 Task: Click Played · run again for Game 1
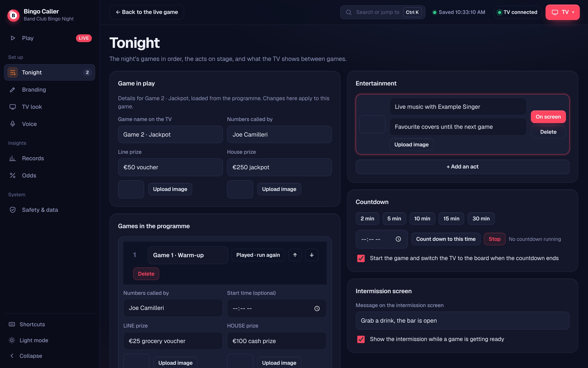click(x=258, y=255)
